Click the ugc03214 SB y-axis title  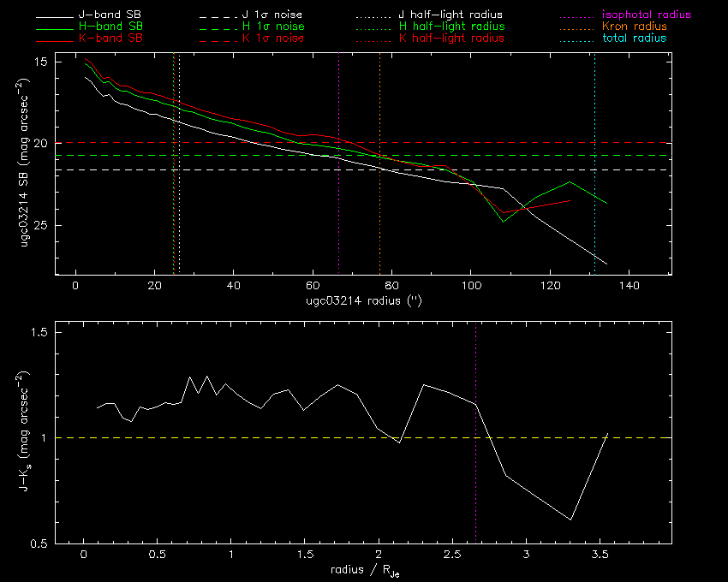(27, 163)
